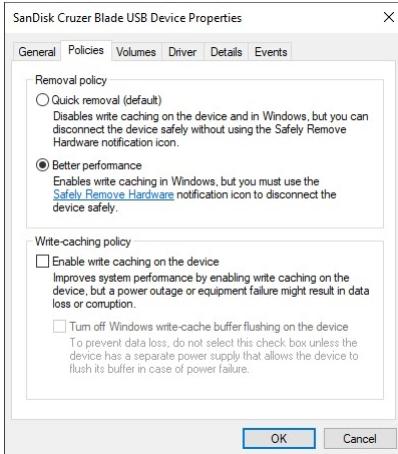Click the Write-caching policy group heading
This screenshot has width=398, height=454.
tap(83, 241)
